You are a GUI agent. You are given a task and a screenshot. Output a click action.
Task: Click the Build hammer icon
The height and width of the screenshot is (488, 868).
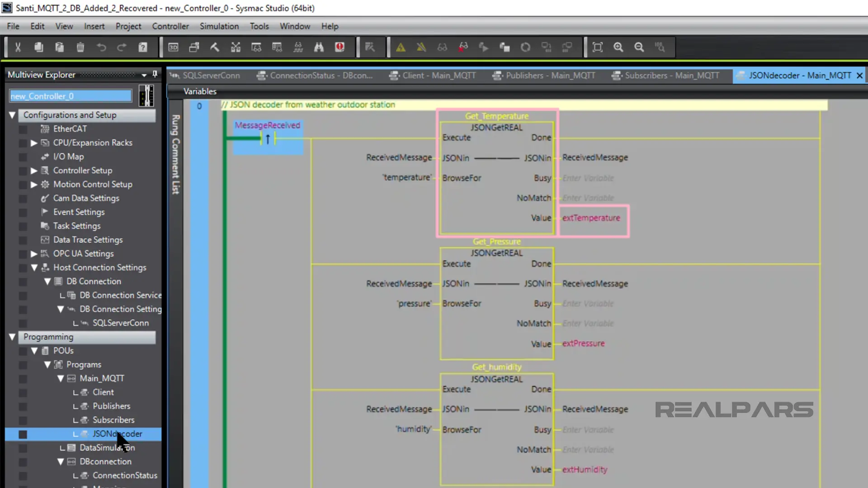click(215, 47)
